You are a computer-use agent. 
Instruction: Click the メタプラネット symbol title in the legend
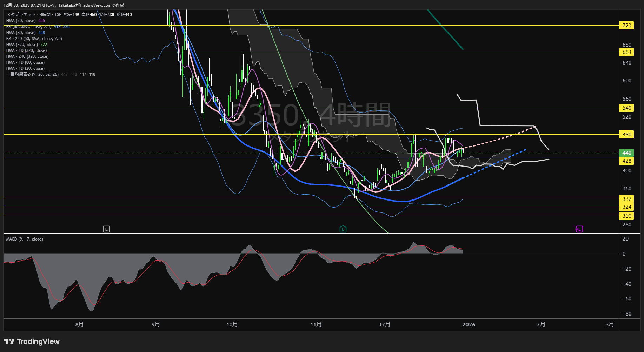coord(21,15)
